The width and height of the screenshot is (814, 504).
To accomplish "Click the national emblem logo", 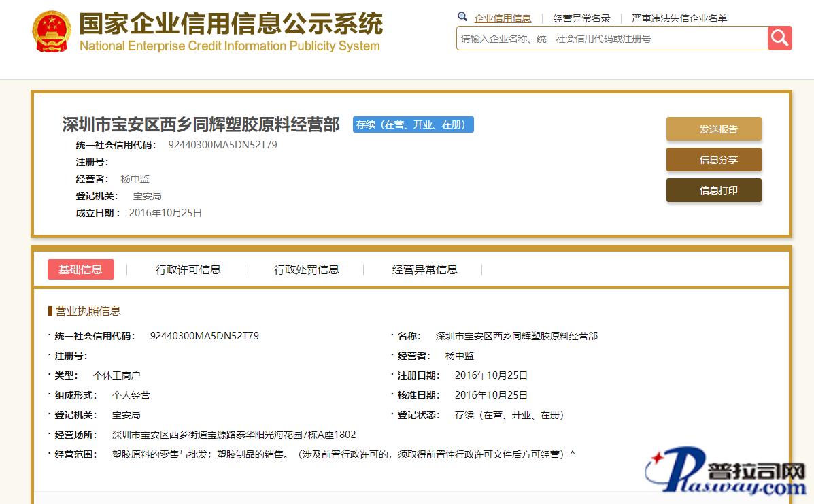I will coord(51,32).
